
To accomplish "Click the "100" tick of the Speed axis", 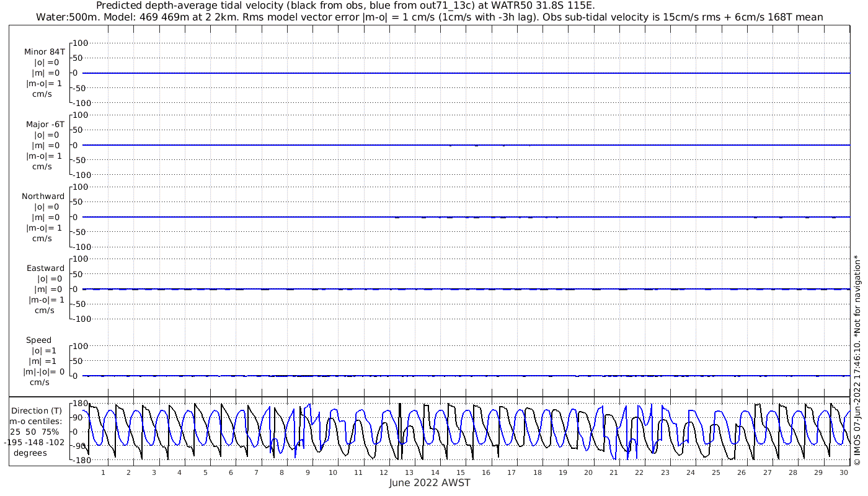I will point(81,346).
